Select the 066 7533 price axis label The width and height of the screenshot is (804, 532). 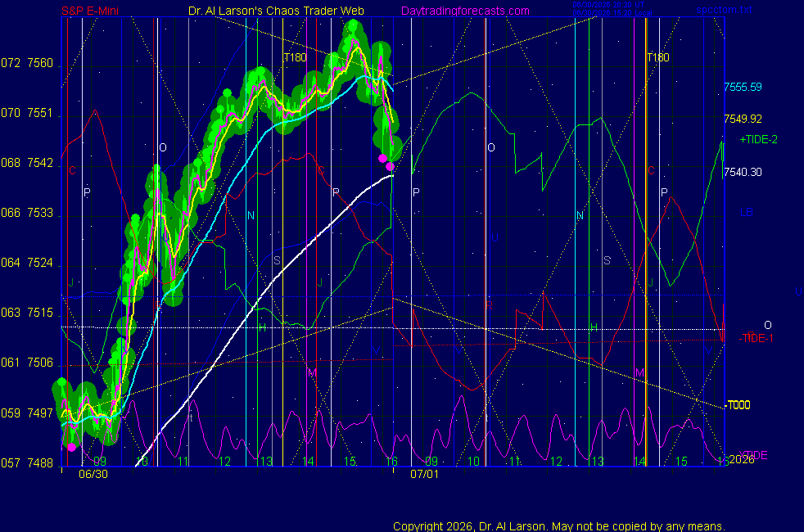coord(27,213)
